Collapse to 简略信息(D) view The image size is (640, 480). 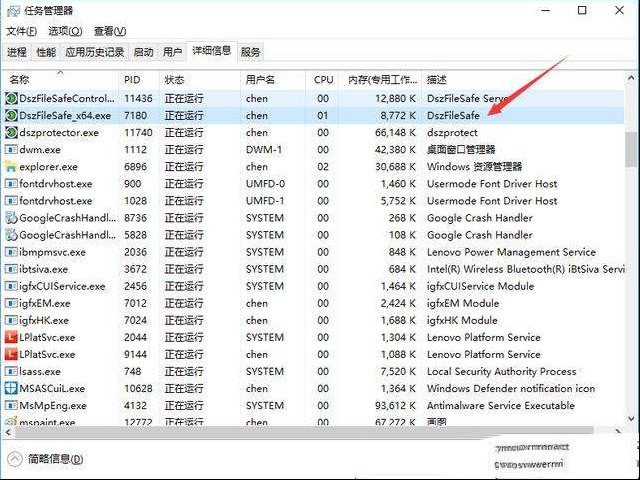(x=45, y=459)
